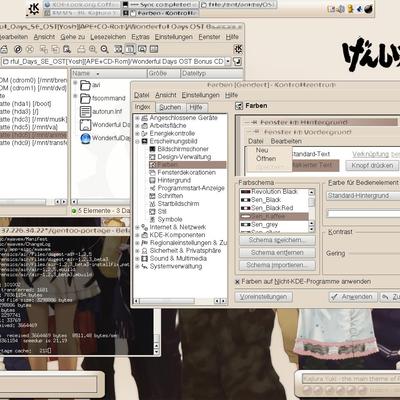The height and width of the screenshot is (400, 400).
Task: Click the white color swatch button
Action: 363,213
